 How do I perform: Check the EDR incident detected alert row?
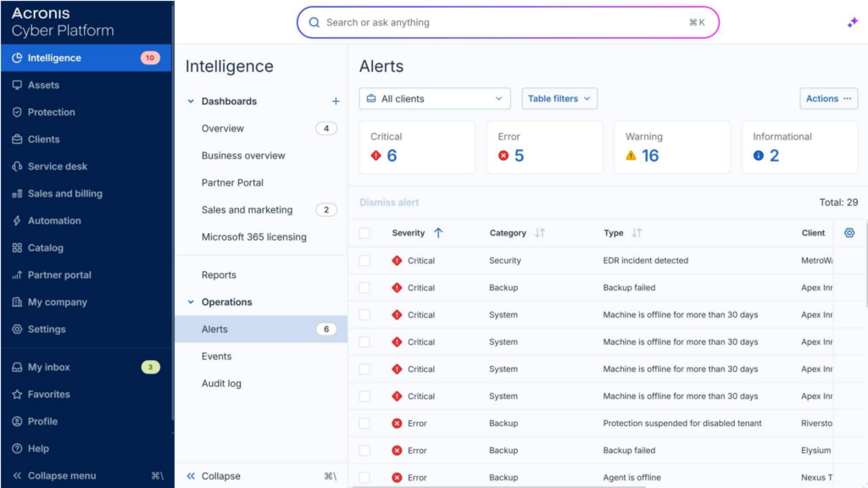(x=364, y=260)
